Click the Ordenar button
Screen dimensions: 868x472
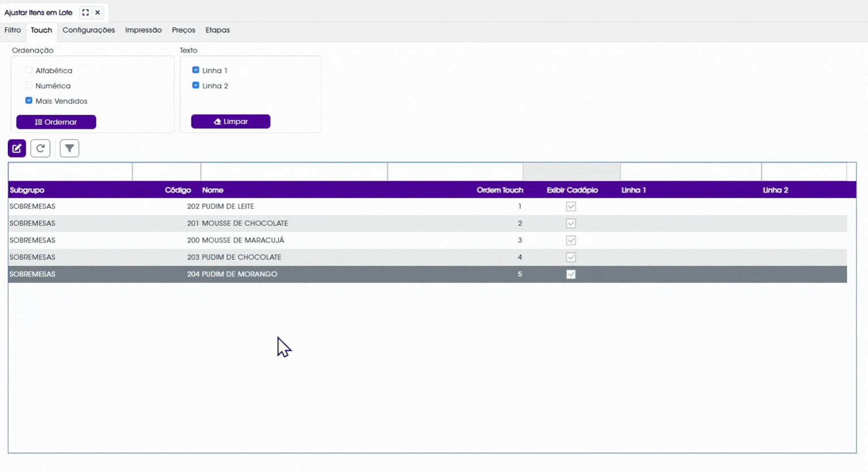pos(56,122)
